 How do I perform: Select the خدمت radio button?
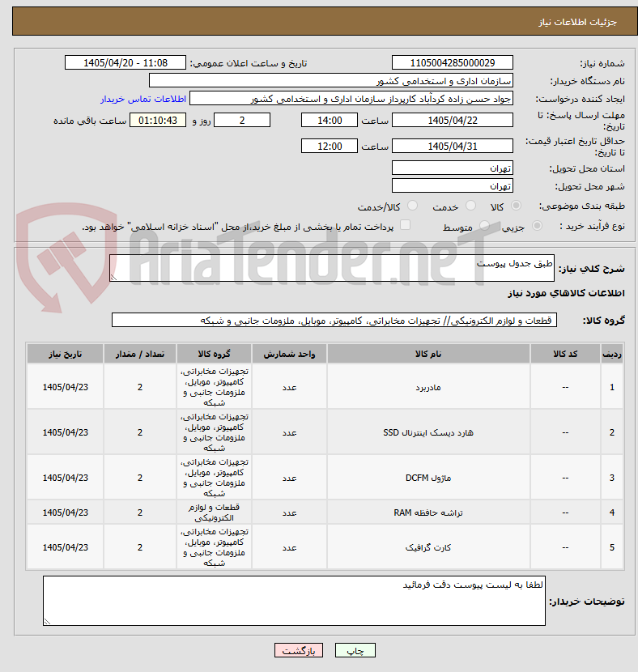point(470,206)
